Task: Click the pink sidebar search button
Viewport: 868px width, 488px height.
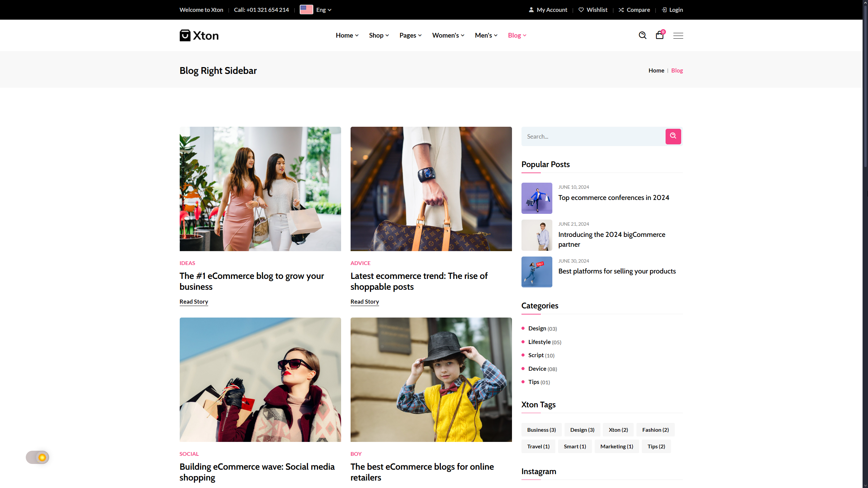Action: click(673, 136)
